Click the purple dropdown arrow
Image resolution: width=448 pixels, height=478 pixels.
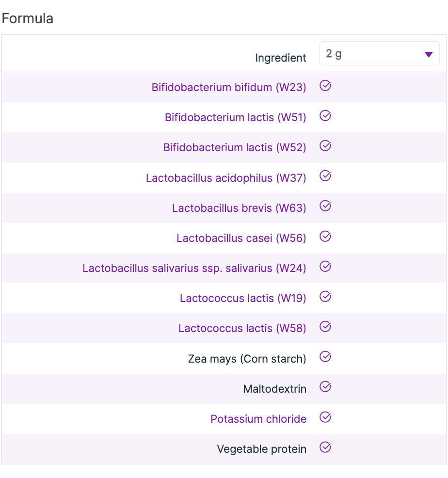click(x=428, y=54)
